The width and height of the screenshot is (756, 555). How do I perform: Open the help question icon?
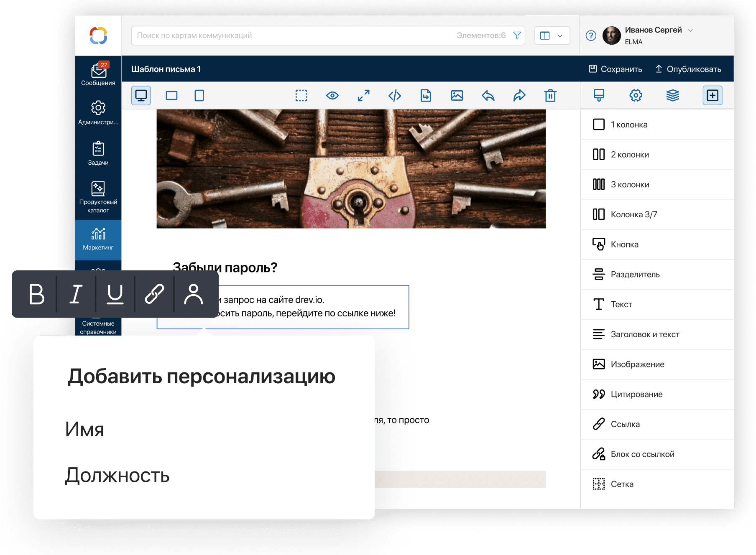click(591, 36)
